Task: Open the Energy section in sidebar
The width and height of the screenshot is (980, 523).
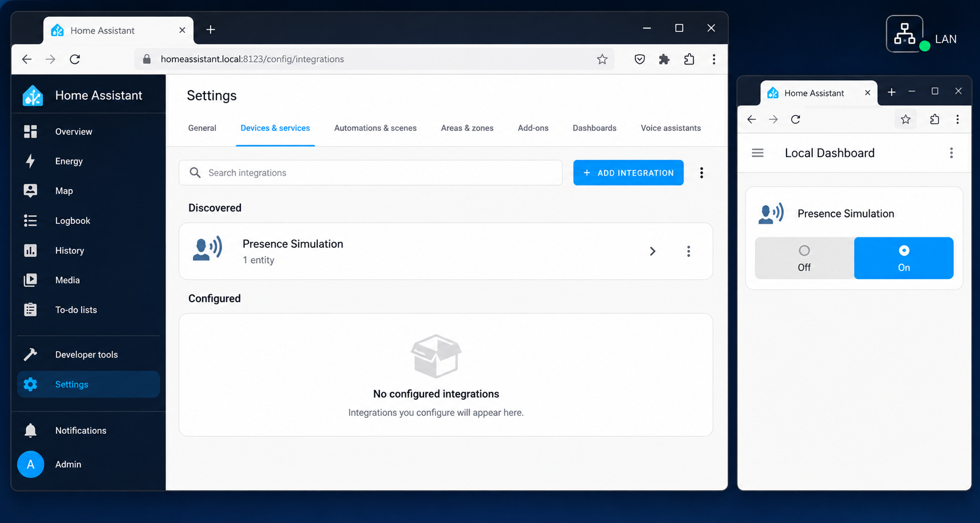Action: 88,161
